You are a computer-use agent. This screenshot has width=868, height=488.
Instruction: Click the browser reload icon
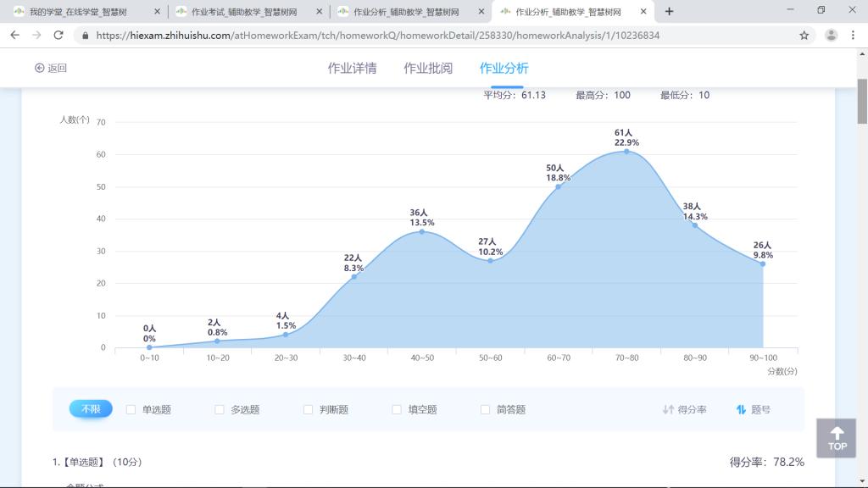coord(58,36)
